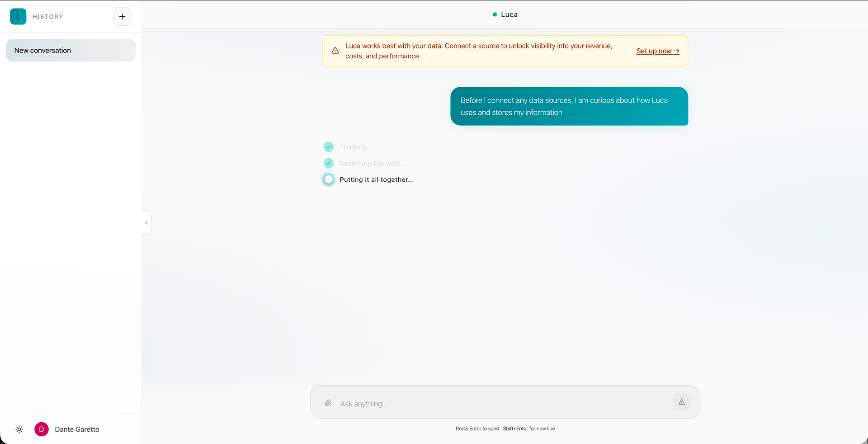Click the Press Enter to send hint

click(x=505, y=429)
